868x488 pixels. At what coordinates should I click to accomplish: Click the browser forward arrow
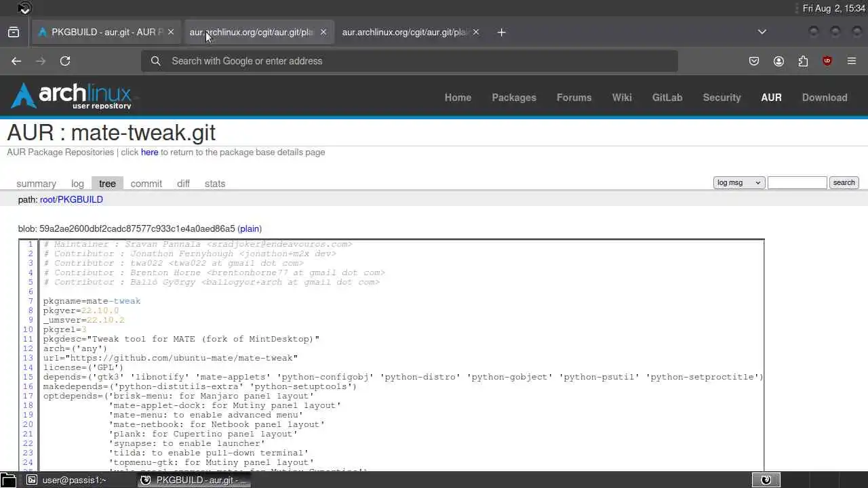pyautogui.click(x=41, y=61)
